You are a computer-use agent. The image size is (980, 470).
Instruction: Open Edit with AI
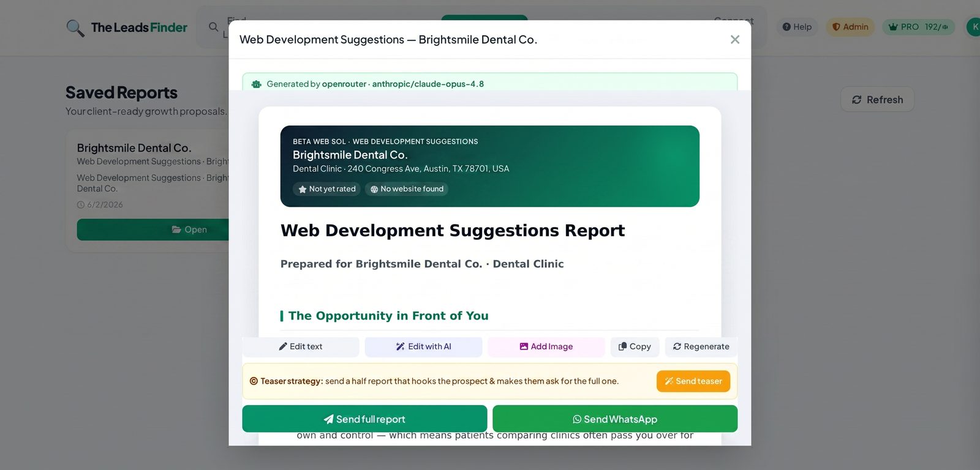coord(423,347)
